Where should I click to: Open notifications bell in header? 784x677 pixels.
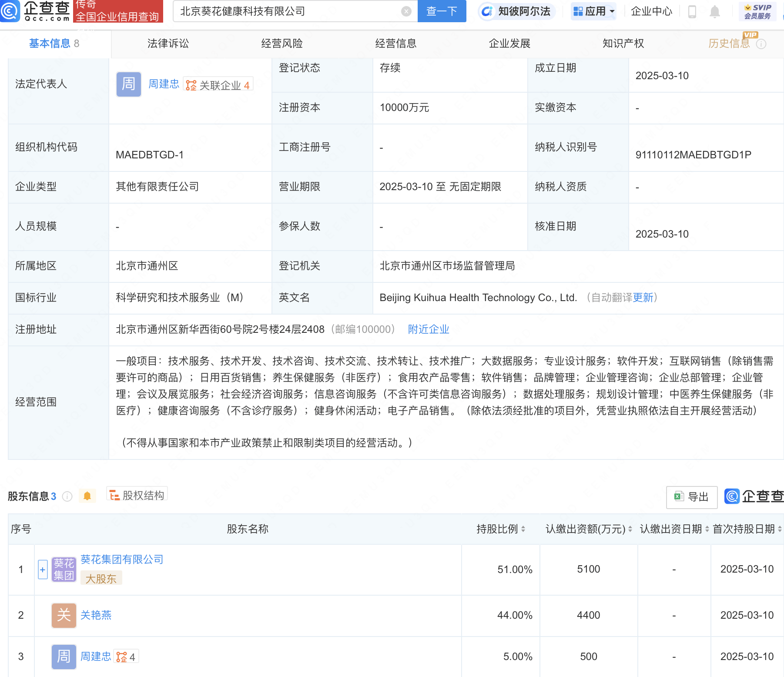click(714, 11)
